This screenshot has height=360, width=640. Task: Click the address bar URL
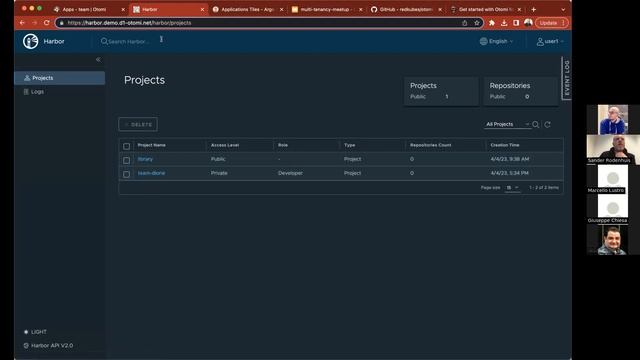click(129, 23)
